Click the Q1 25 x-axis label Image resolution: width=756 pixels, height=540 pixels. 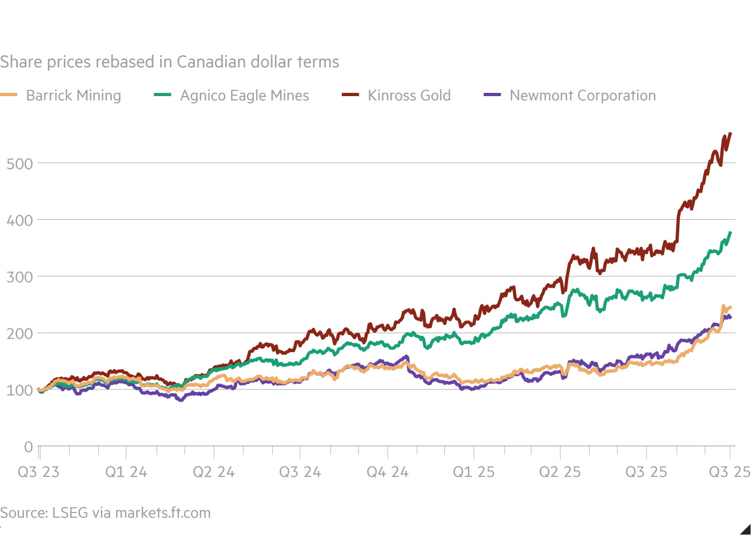[x=474, y=472]
